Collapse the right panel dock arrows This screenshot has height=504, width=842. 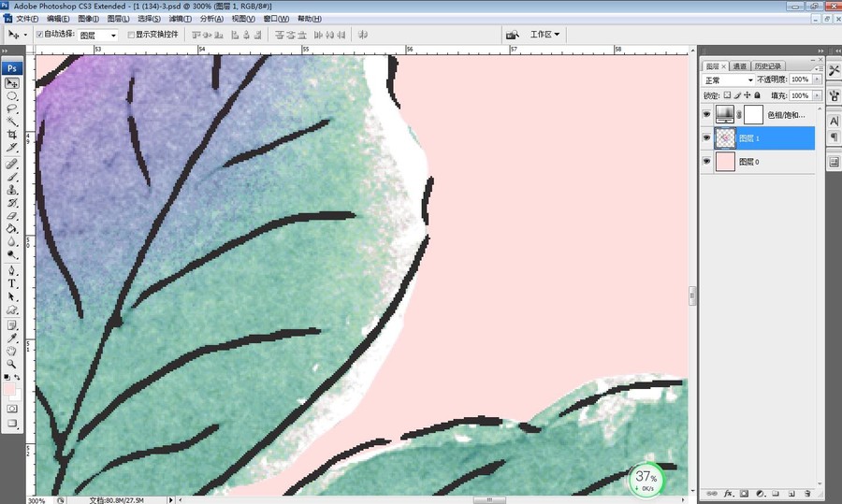click(820, 51)
